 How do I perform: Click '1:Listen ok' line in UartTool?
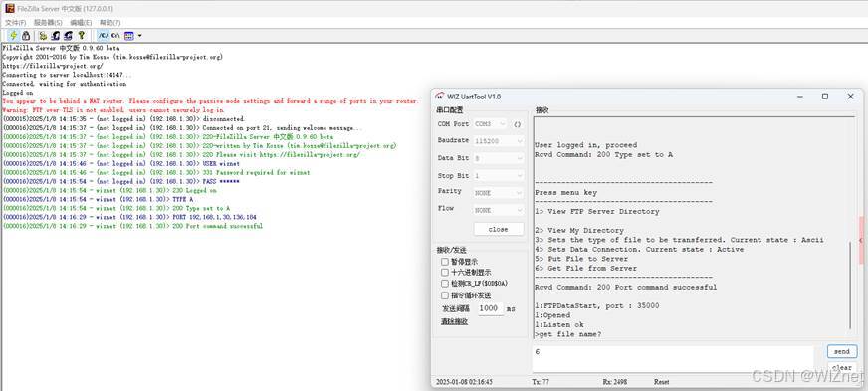[559, 324]
